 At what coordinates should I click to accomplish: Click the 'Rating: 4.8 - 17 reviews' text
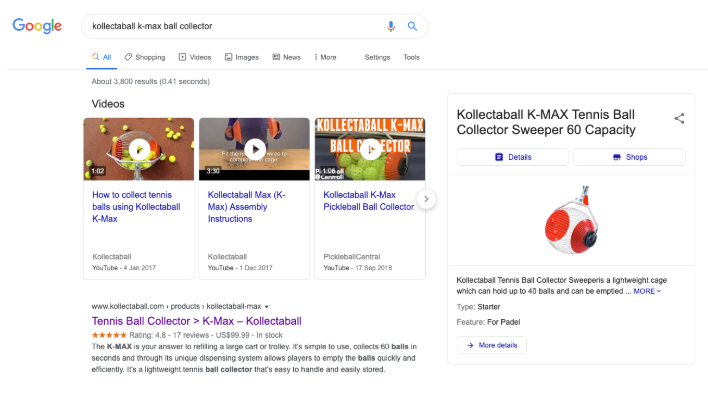pyautogui.click(x=169, y=335)
